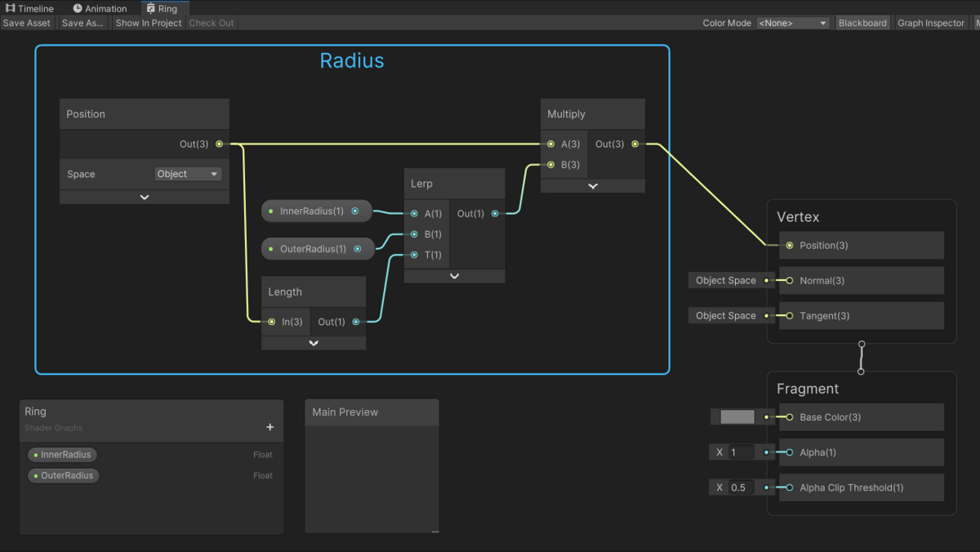Open the Position node Space dropdown
The image size is (980, 552).
click(189, 174)
